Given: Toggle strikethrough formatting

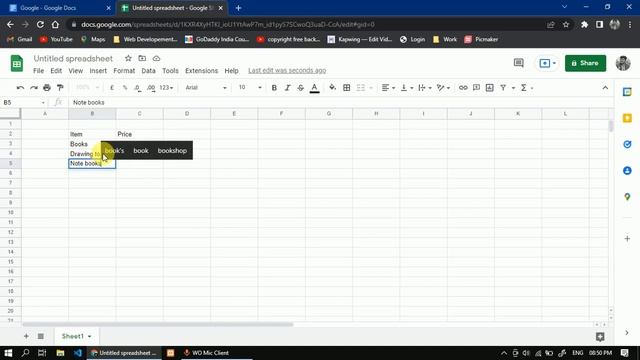Looking at the screenshot, I should pyautogui.click(x=301, y=88).
